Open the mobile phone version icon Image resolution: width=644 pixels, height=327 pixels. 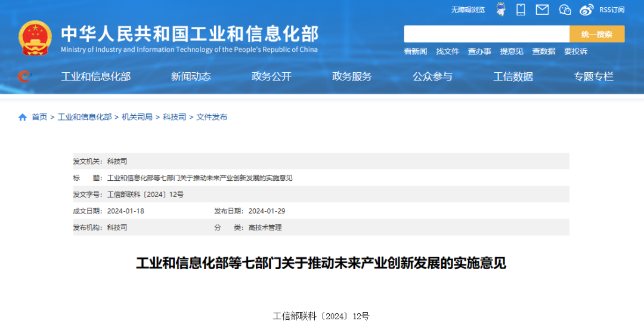pos(521,10)
